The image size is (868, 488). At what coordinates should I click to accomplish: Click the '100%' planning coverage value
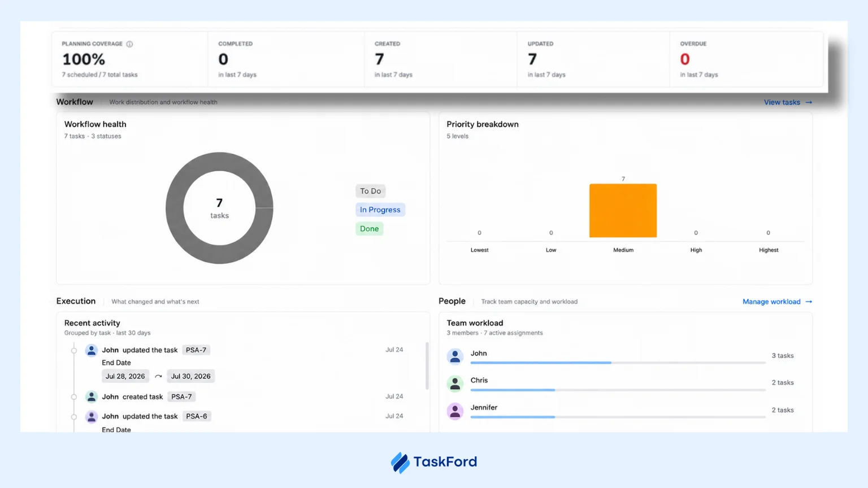pos(84,59)
